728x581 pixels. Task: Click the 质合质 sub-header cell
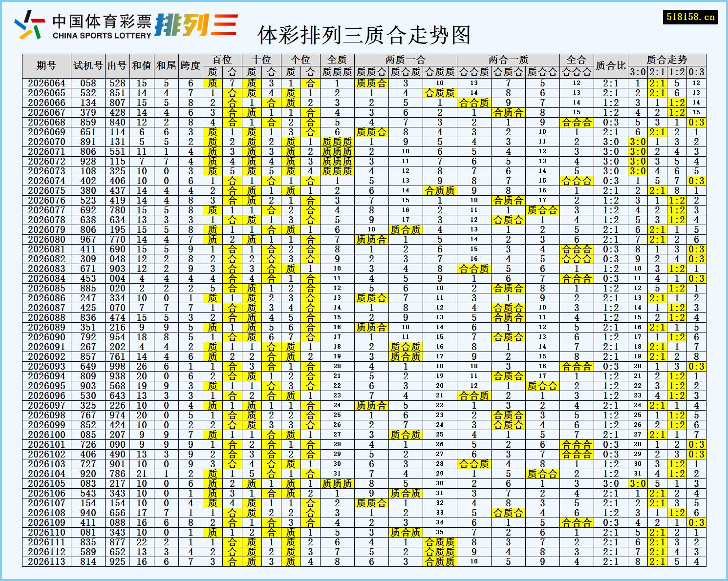click(406, 72)
